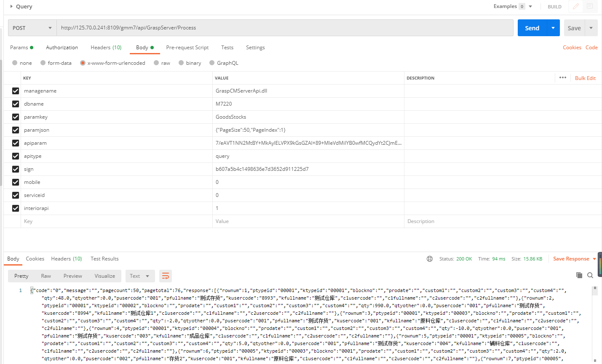This screenshot has height=364, width=602.
Task: Click the Code link
Action: (591, 48)
